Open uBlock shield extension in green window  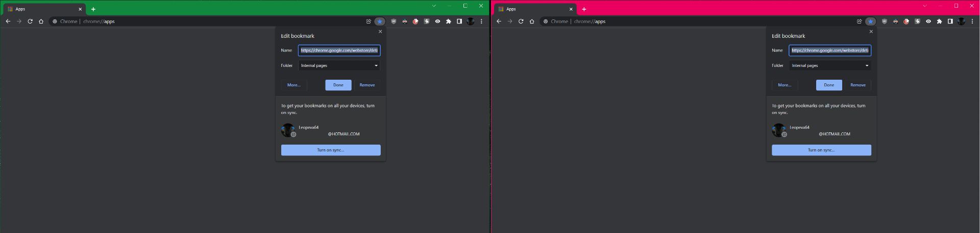tap(394, 21)
